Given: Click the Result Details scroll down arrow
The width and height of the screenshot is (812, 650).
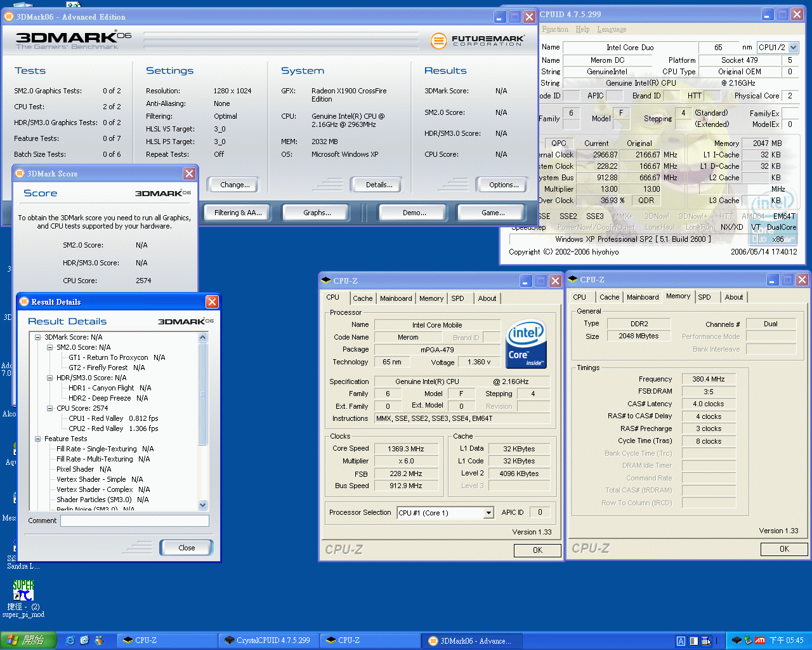Looking at the screenshot, I should (x=203, y=505).
